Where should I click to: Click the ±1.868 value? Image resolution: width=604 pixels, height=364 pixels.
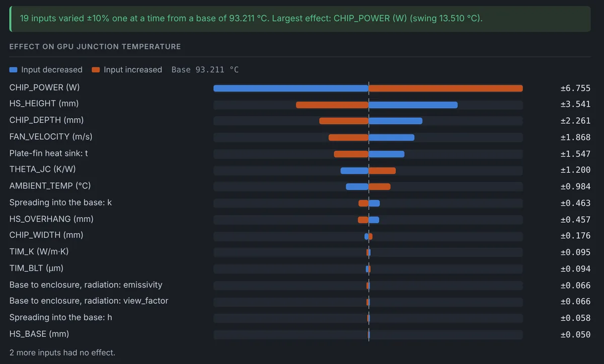pyautogui.click(x=575, y=137)
